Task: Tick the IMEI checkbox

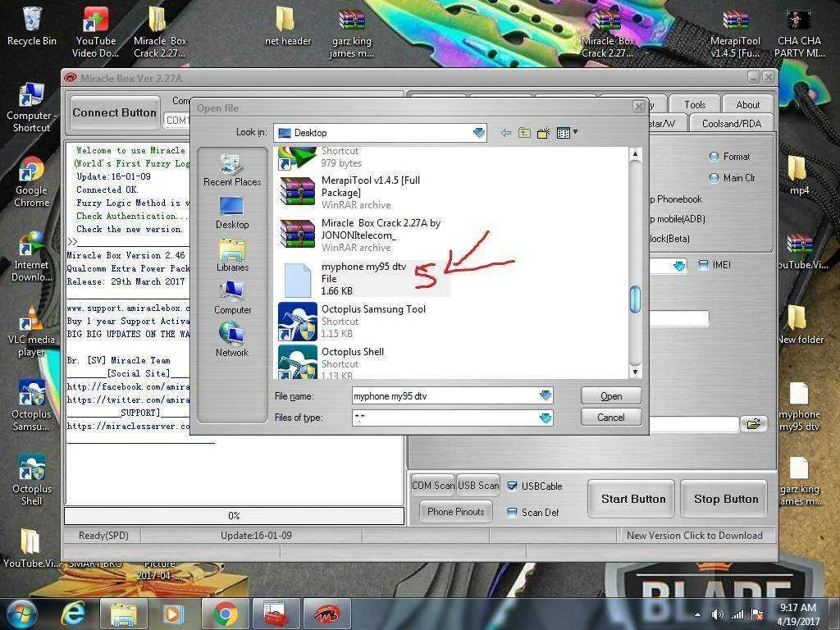Action: (703, 265)
